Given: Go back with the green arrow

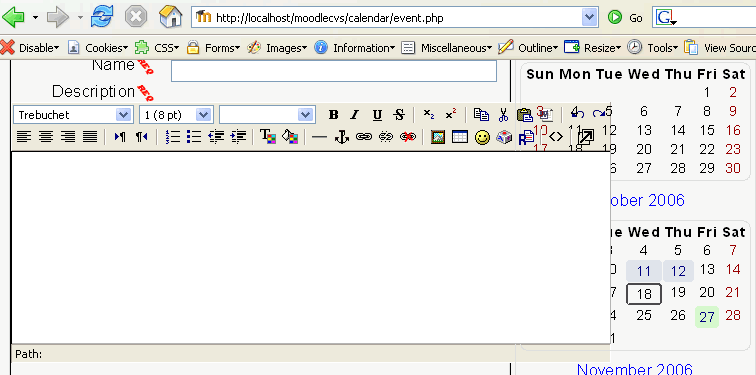Looking at the screenshot, I should point(14,17).
